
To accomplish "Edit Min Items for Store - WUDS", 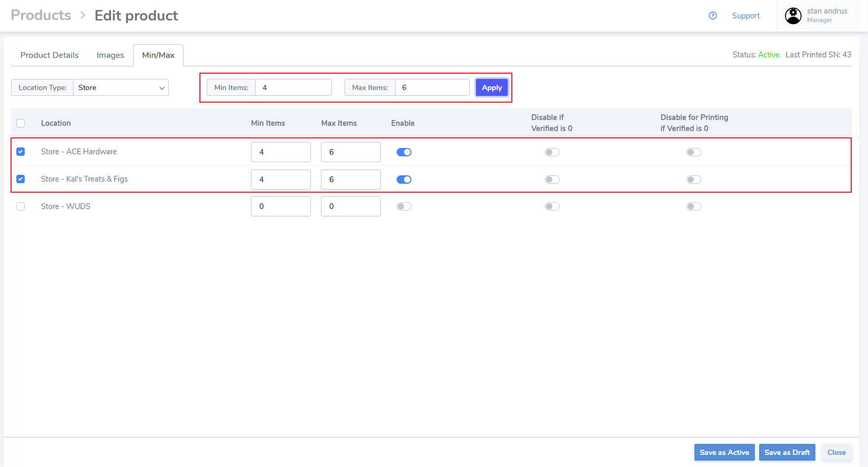I will point(281,206).
